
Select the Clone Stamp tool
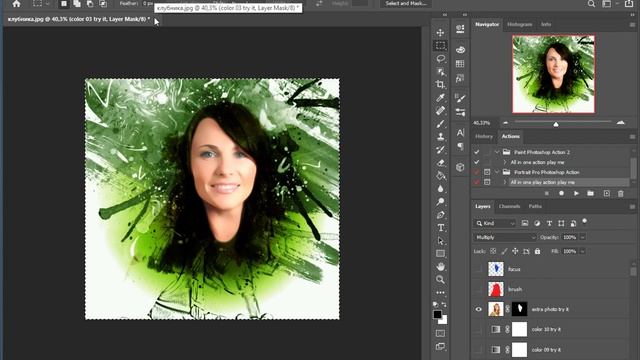pos(440,137)
